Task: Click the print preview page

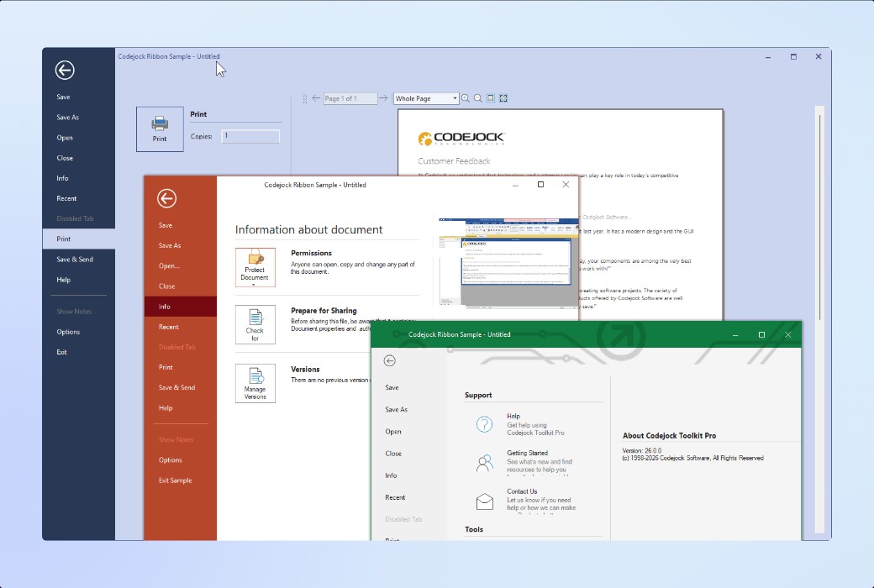Action: coord(561,214)
